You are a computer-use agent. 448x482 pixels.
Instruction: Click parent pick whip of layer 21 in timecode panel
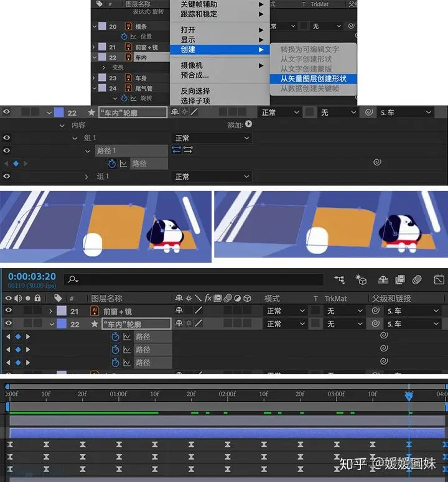[x=375, y=310]
